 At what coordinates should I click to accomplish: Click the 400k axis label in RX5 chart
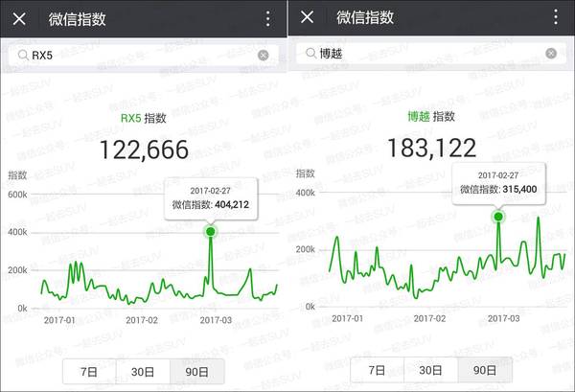tap(17, 232)
